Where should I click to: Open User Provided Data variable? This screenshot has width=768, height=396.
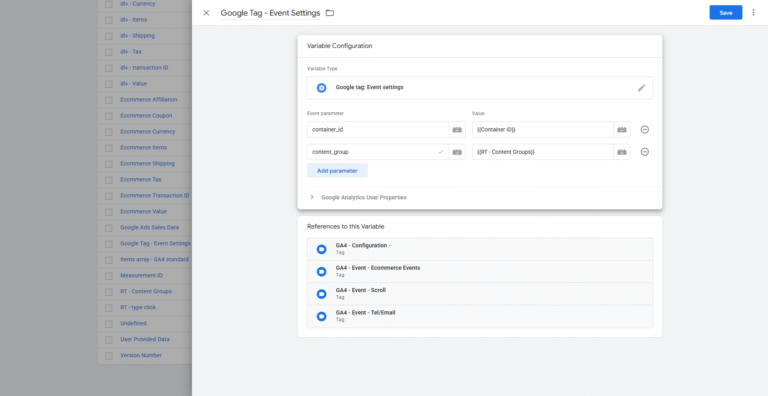point(145,339)
